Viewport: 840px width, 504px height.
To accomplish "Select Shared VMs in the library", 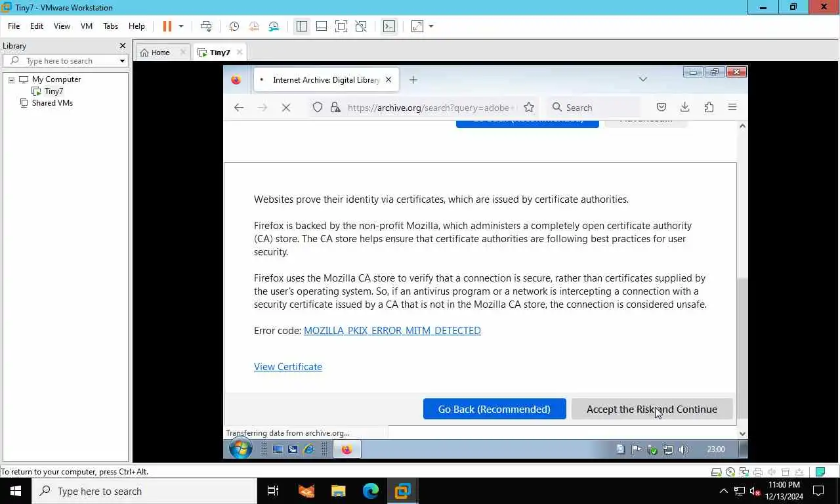I will 52,103.
